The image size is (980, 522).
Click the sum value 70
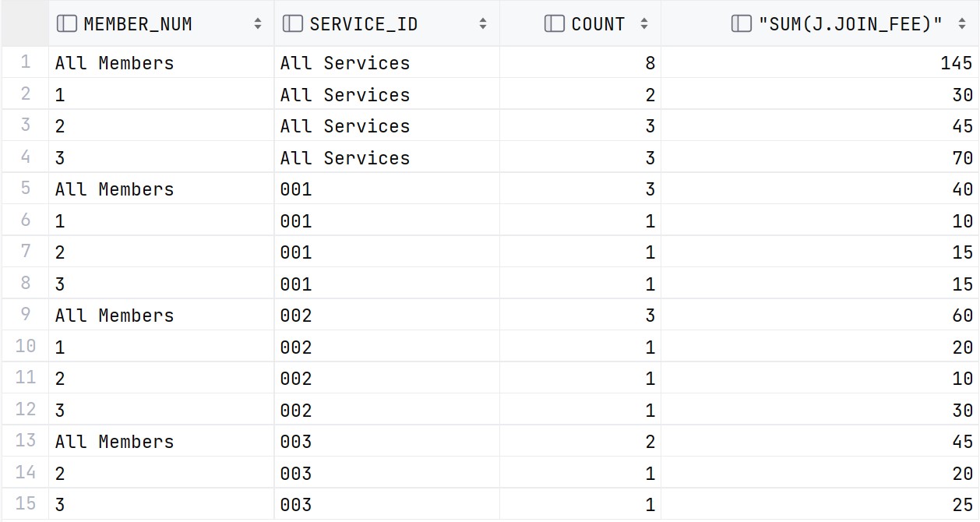[820, 157]
